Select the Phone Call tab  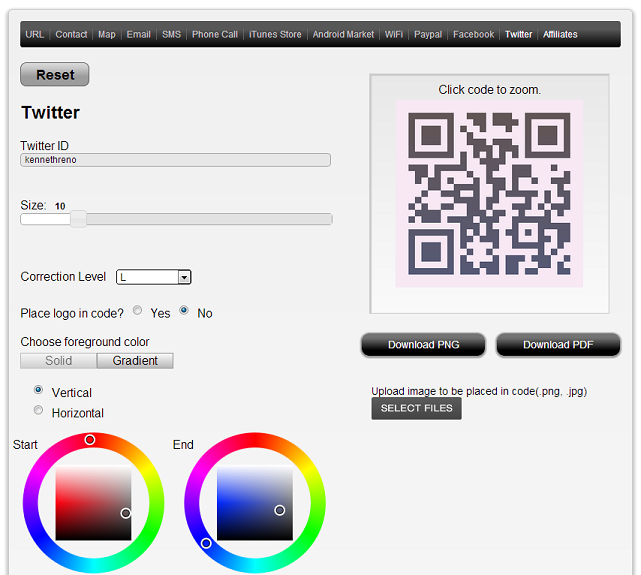215,34
